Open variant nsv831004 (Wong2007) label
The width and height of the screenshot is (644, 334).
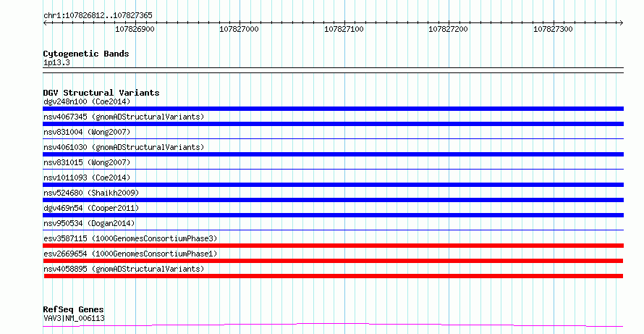87,132
